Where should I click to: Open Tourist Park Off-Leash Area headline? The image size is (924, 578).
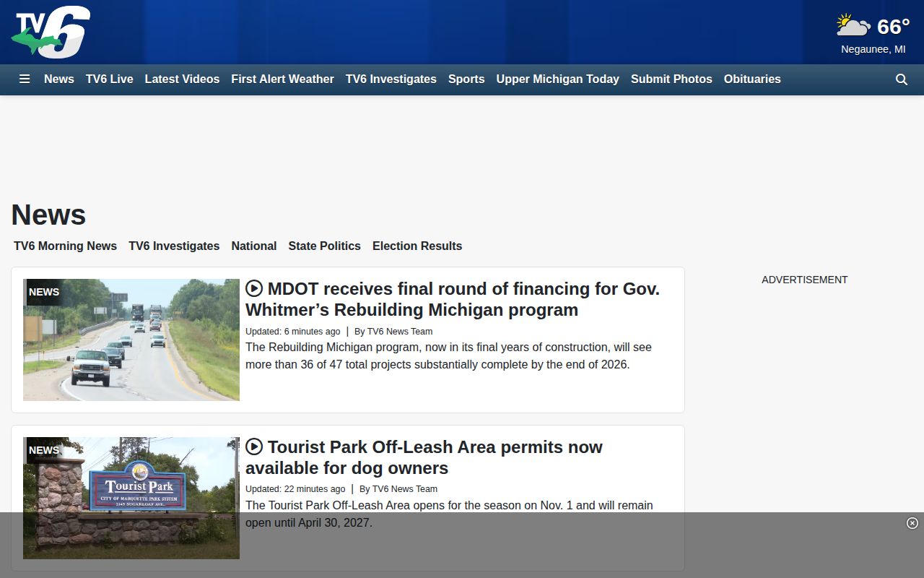click(424, 457)
